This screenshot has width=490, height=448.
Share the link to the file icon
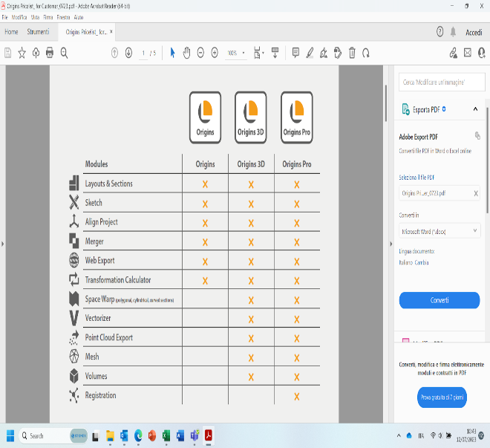[x=453, y=53]
